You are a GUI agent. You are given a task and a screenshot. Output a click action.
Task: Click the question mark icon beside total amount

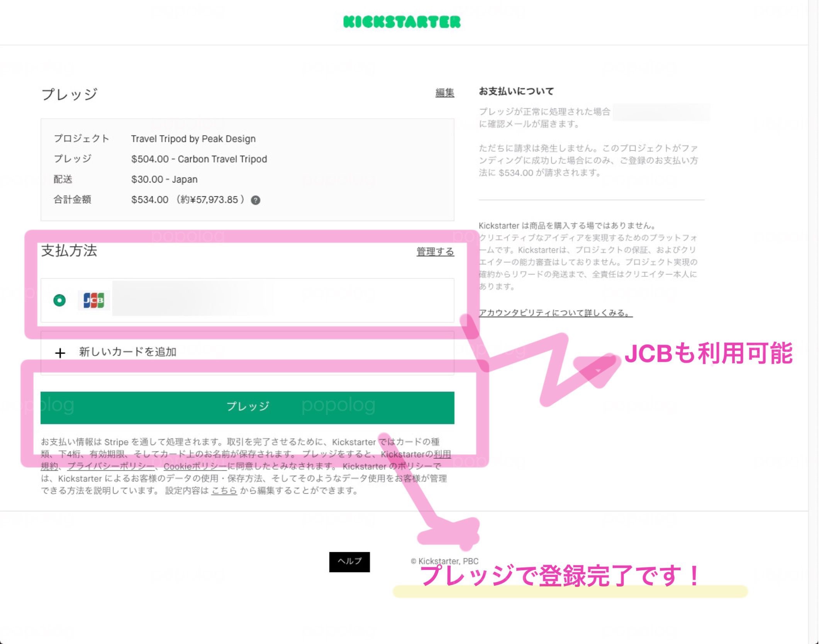[x=255, y=200]
